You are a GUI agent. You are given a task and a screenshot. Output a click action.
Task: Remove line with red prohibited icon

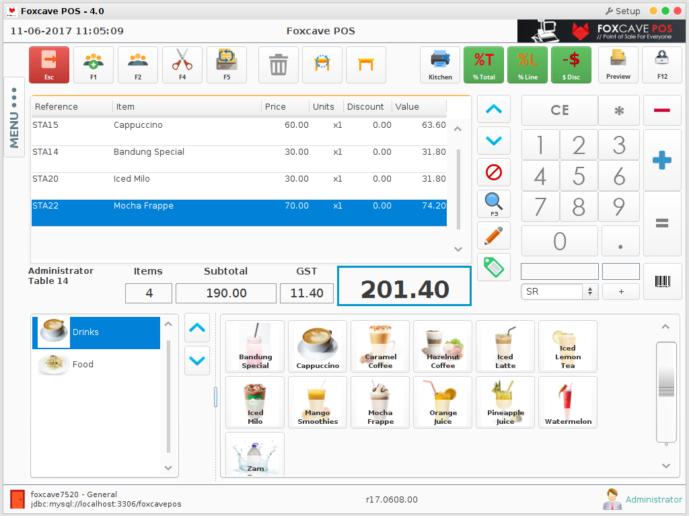tap(494, 172)
